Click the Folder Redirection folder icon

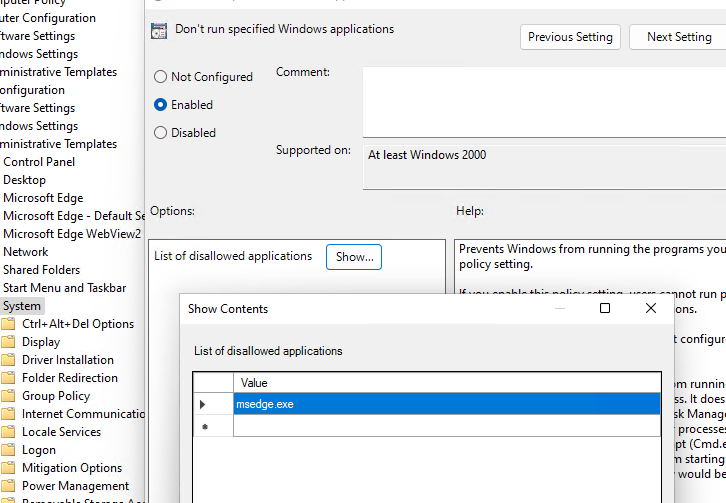point(9,378)
